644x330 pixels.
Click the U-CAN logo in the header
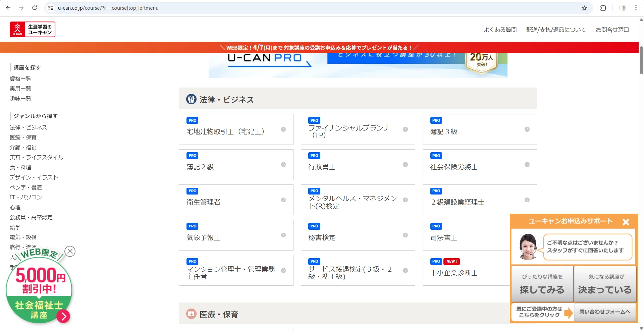(x=33, y=30)
